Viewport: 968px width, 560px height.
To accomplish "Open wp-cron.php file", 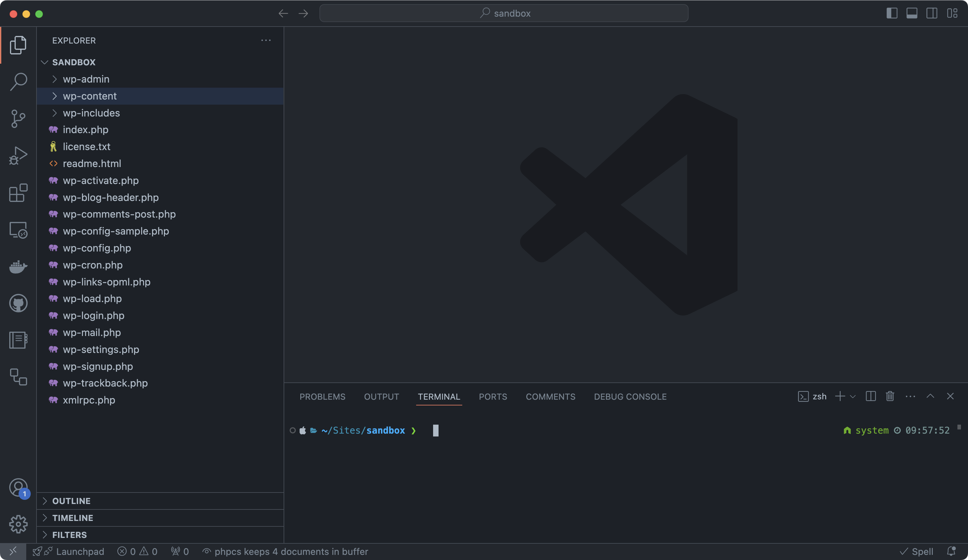I will click(x=160, y=265).
